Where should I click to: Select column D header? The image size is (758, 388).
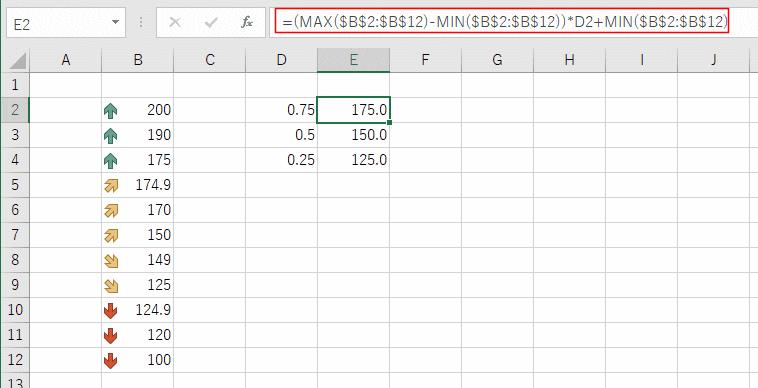pos(281,60)
